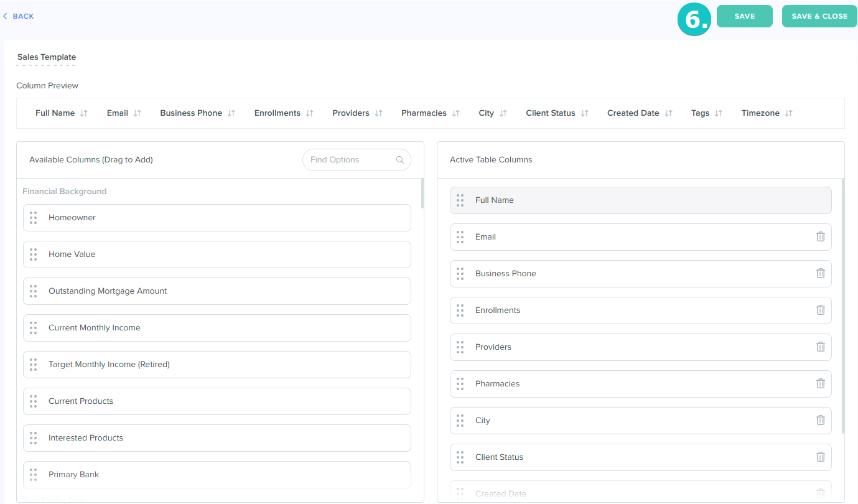Image resolution: width=858 pixels, height=504 pixels.
Task: Click Full Name header in Column Preview
Action: (x=55, y=113)
